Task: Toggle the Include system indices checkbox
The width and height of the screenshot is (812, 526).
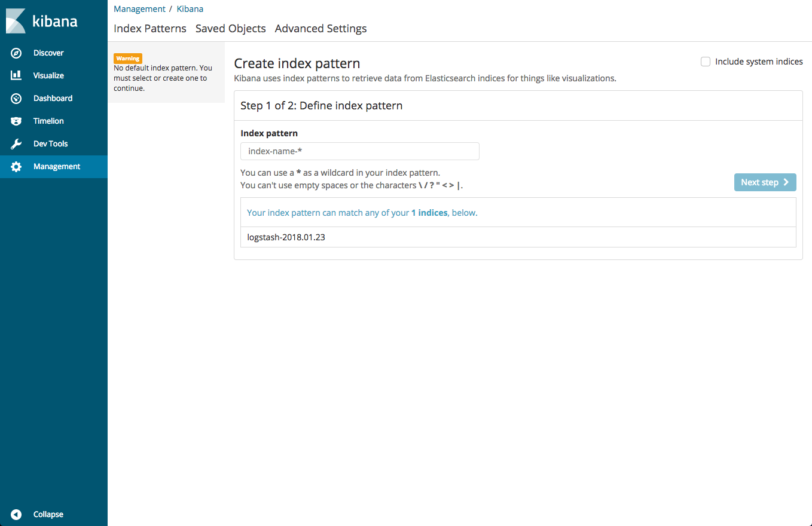Action: pyautogui.click(x=706, y=62)
